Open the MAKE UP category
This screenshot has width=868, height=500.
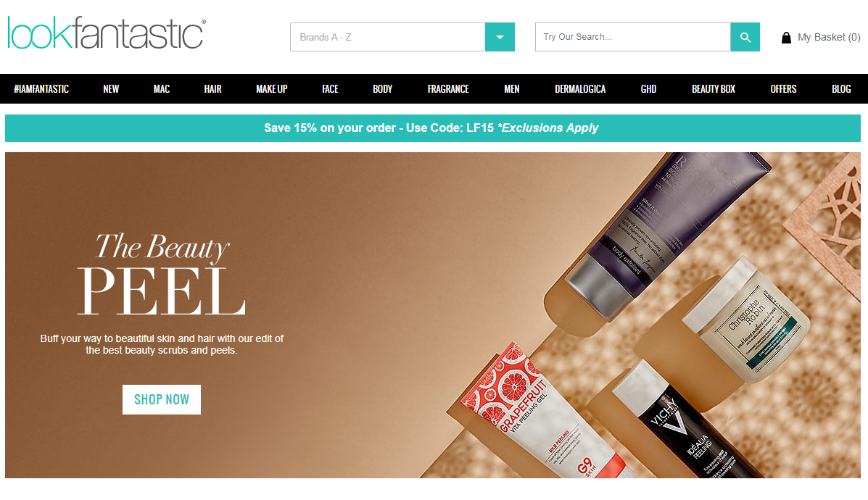272,89
